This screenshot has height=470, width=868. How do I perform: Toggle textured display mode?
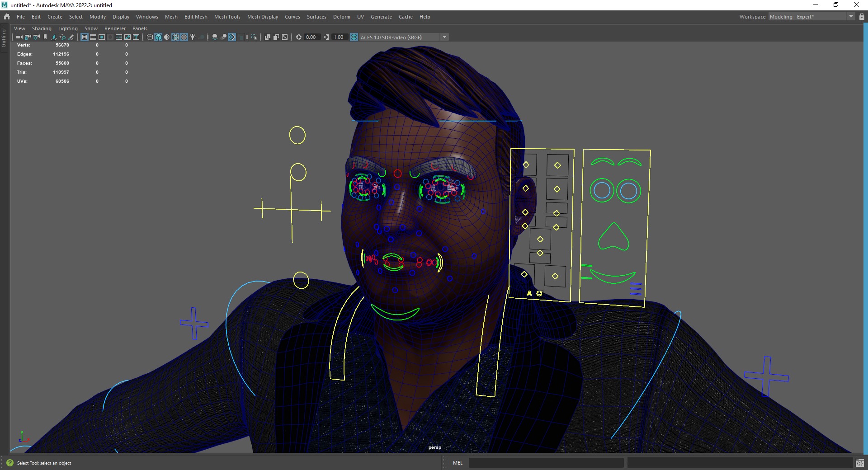click(x=184, y=37)
